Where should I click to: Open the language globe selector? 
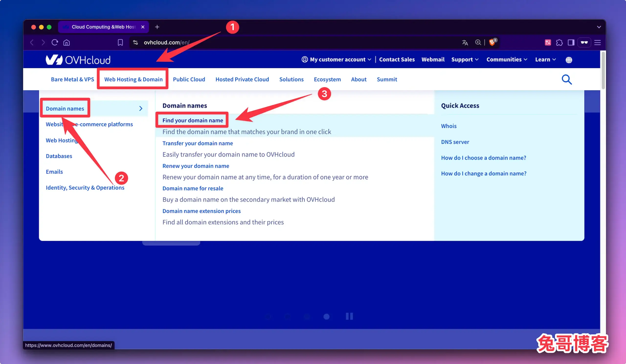tap(569, 60)
